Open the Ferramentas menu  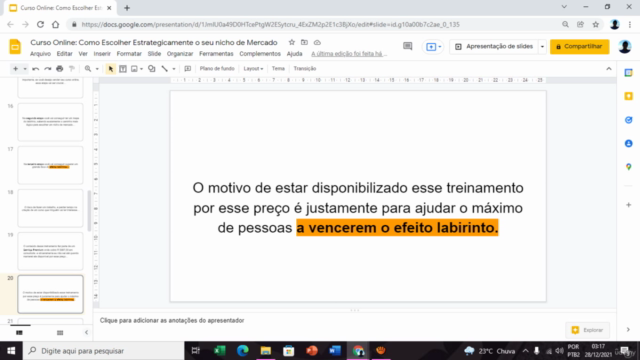coord(216,54)
